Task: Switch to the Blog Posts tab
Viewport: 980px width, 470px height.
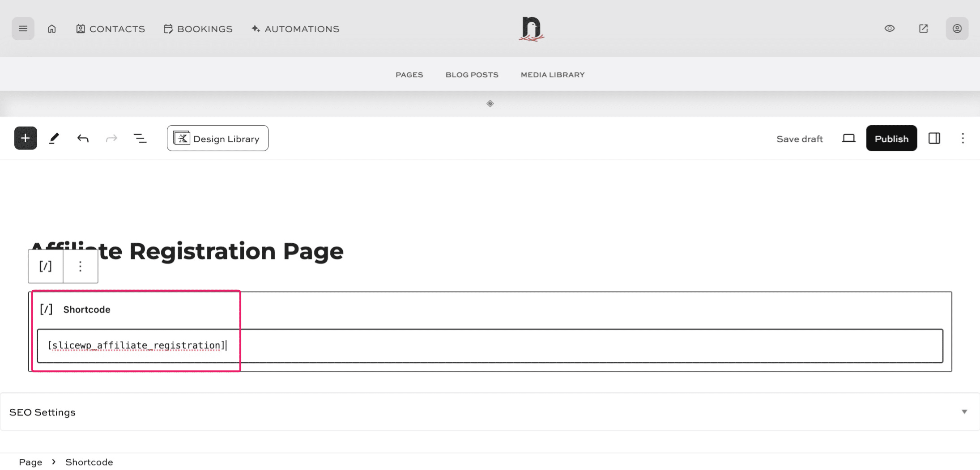Action: (472, 74)
